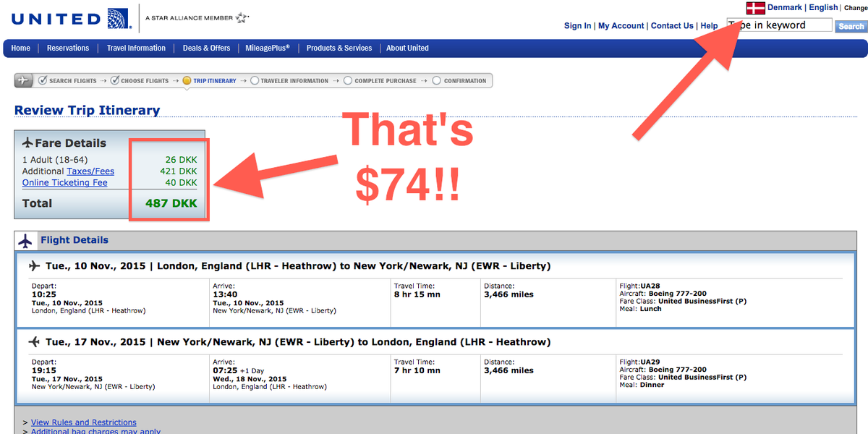868x434 pixels.
Task: Open the Products & Services menu
Action: click(x=339, y=48)
